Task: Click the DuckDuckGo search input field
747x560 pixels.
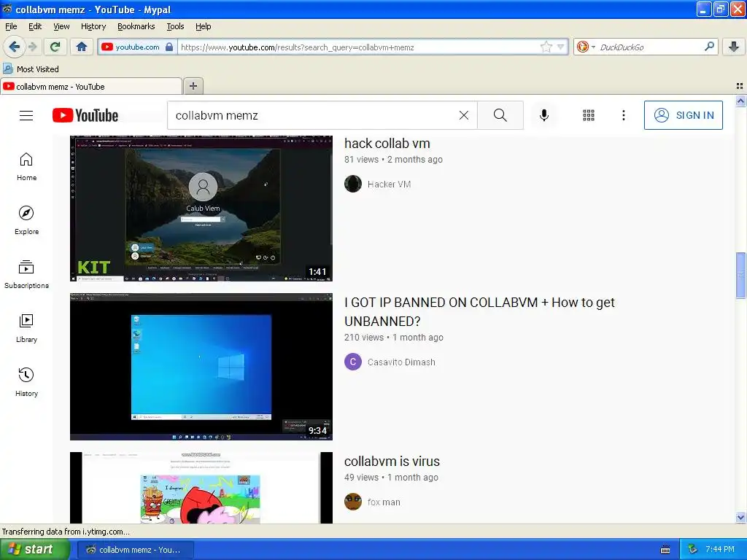Action: pos(650,47)
